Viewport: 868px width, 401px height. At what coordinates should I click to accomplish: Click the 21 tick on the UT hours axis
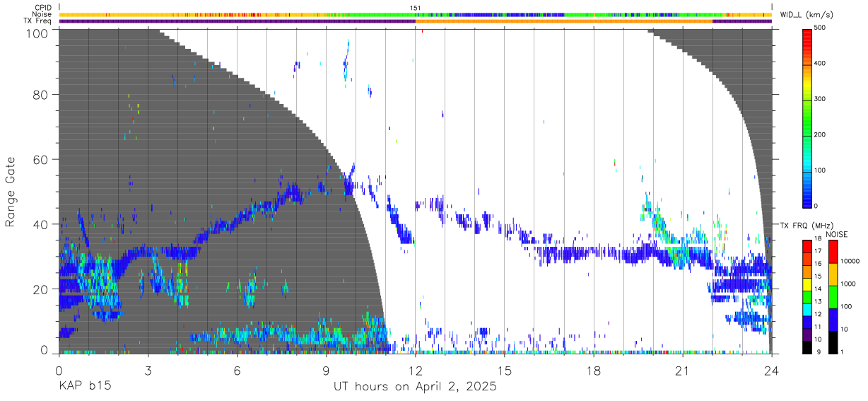tap(683, 371)
